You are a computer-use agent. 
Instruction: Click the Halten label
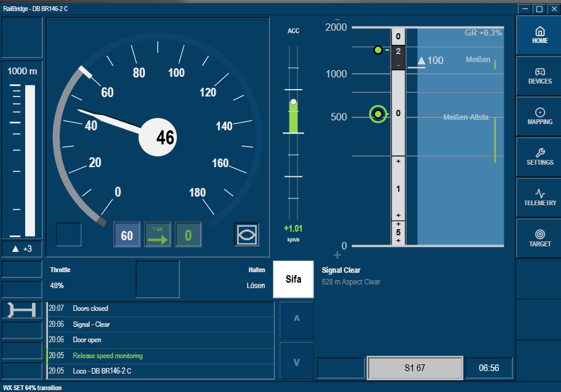pos(257,270)
